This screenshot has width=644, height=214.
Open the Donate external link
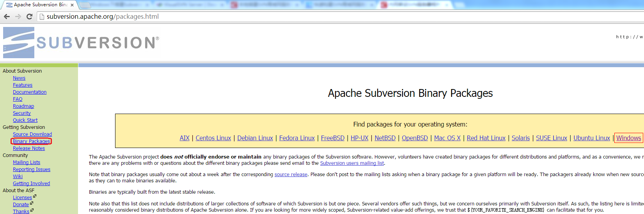(21, 205)
